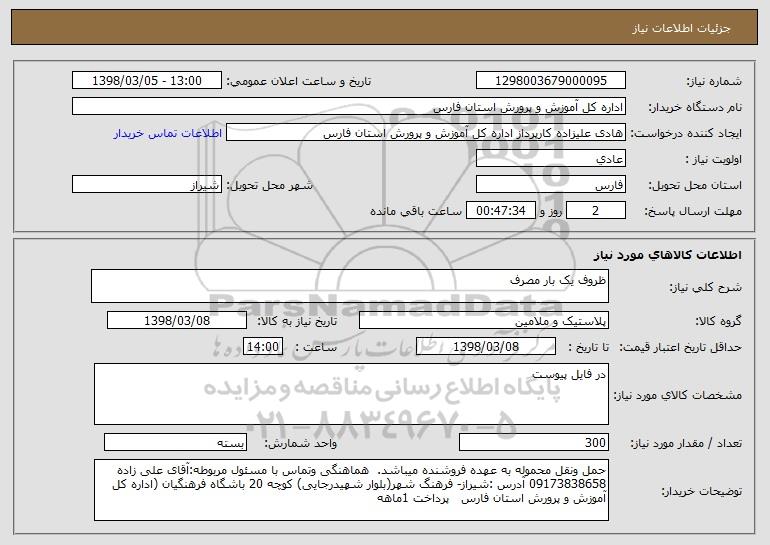Open the buyer contact info link 'اطلاعات تماس خریدار'
The image size is (770, 545).
168,133
